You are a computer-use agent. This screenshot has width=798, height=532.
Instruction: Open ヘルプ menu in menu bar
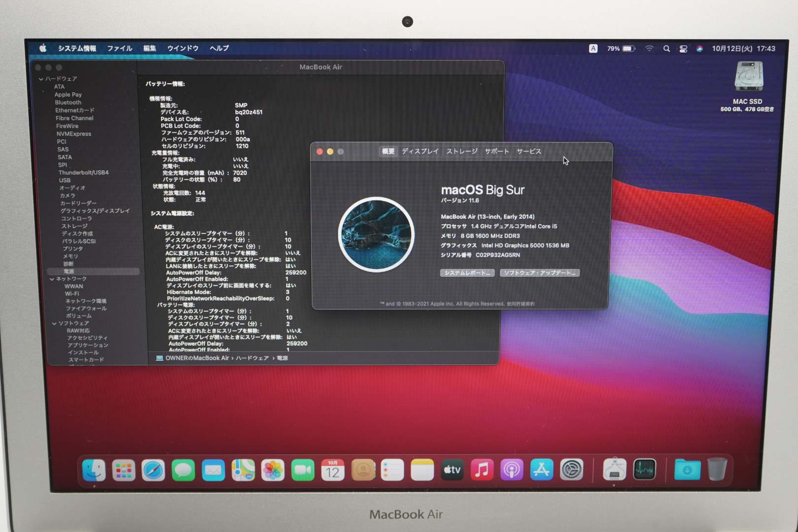[x=219, y=48]
